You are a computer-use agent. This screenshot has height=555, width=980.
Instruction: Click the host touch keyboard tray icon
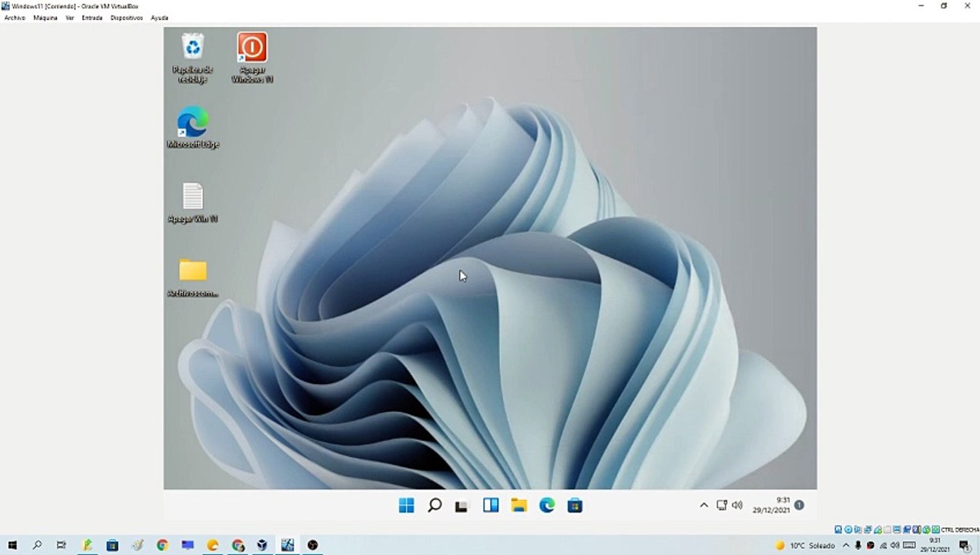[909, 545]
